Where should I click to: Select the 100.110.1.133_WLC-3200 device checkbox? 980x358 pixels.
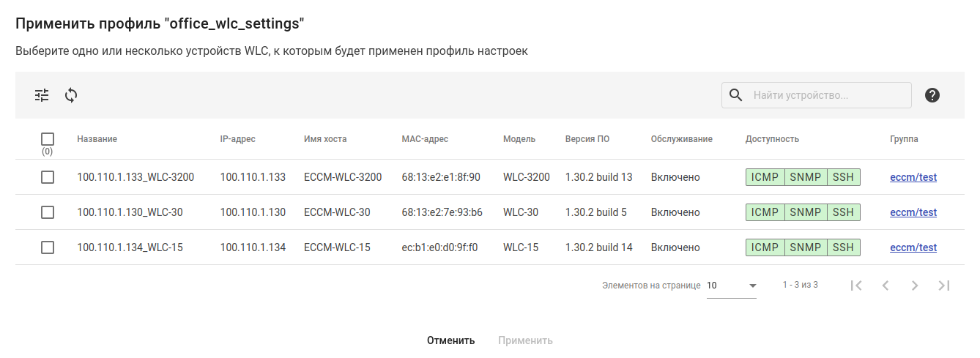[48, 177]
